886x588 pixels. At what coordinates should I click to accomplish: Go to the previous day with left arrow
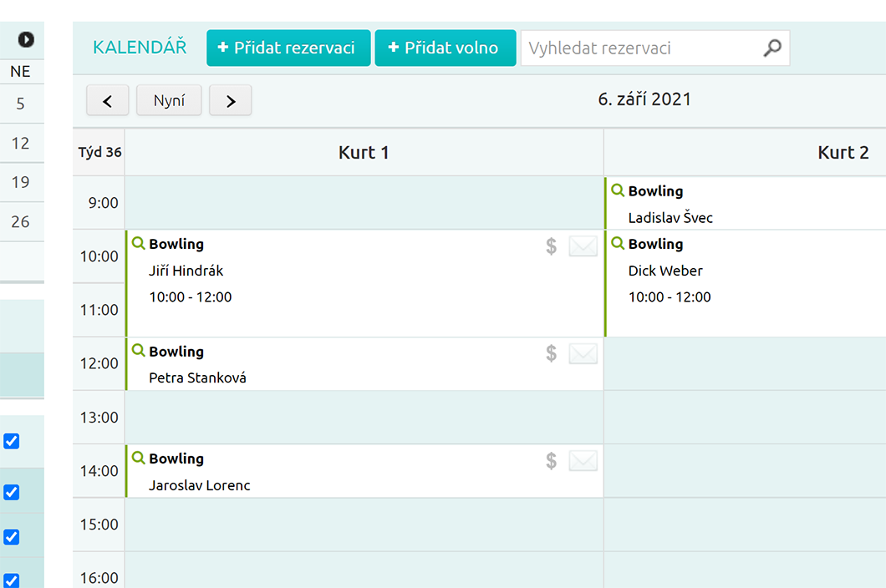[107, 101]
